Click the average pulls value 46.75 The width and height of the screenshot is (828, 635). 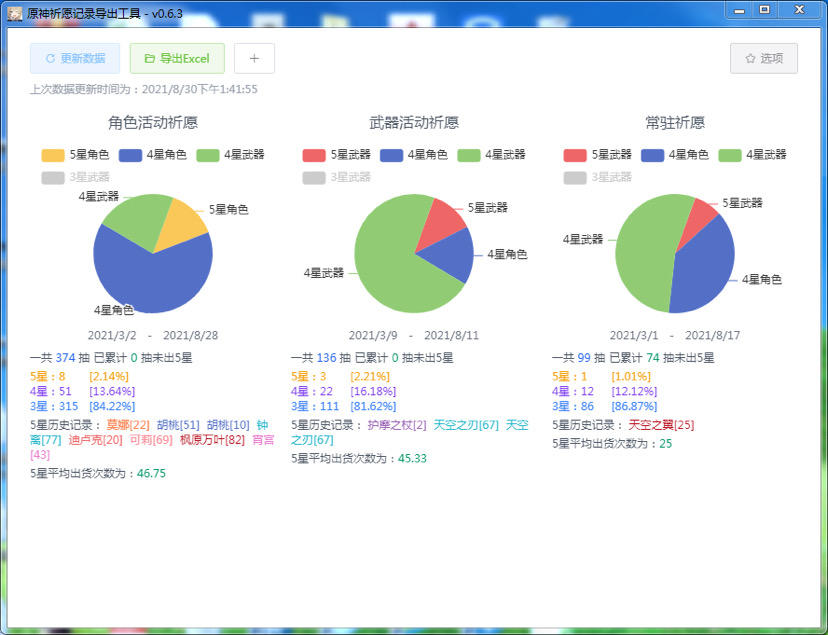pos(151,473)
